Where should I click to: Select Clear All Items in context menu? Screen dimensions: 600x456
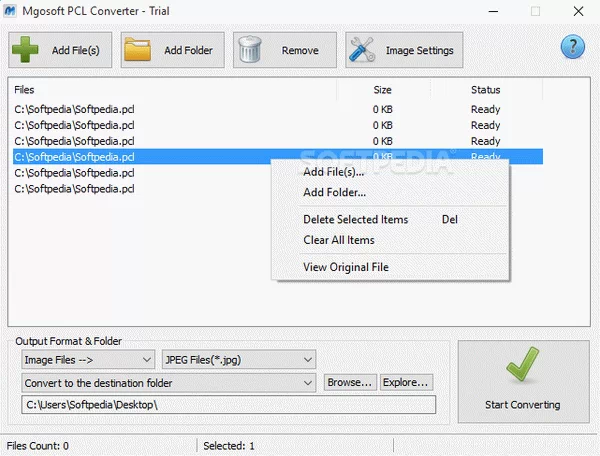pyautogui.click(x=339, y=240)
